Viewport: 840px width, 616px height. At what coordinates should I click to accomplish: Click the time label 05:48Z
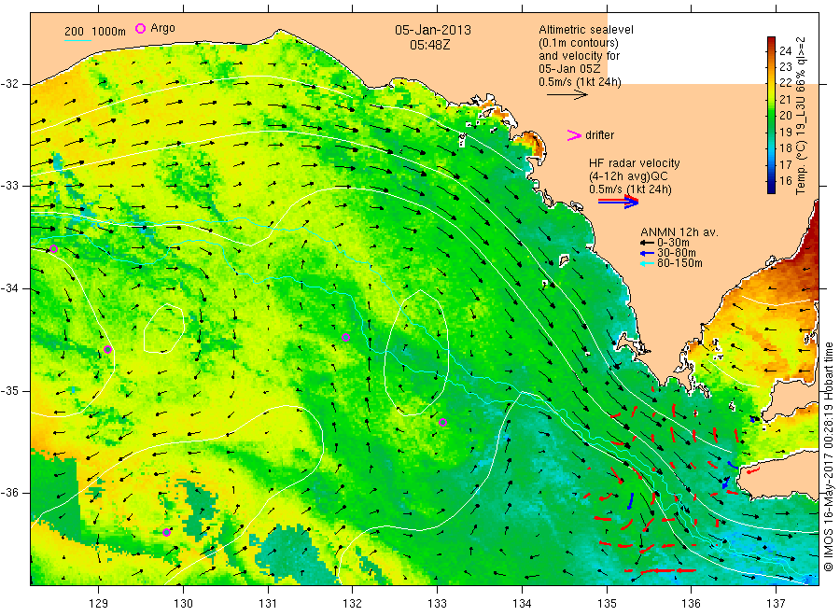click(429, 45)
